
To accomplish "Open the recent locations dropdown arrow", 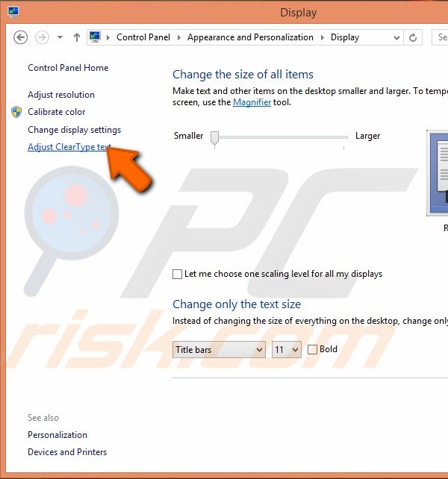I will click(x=60, y=37).
